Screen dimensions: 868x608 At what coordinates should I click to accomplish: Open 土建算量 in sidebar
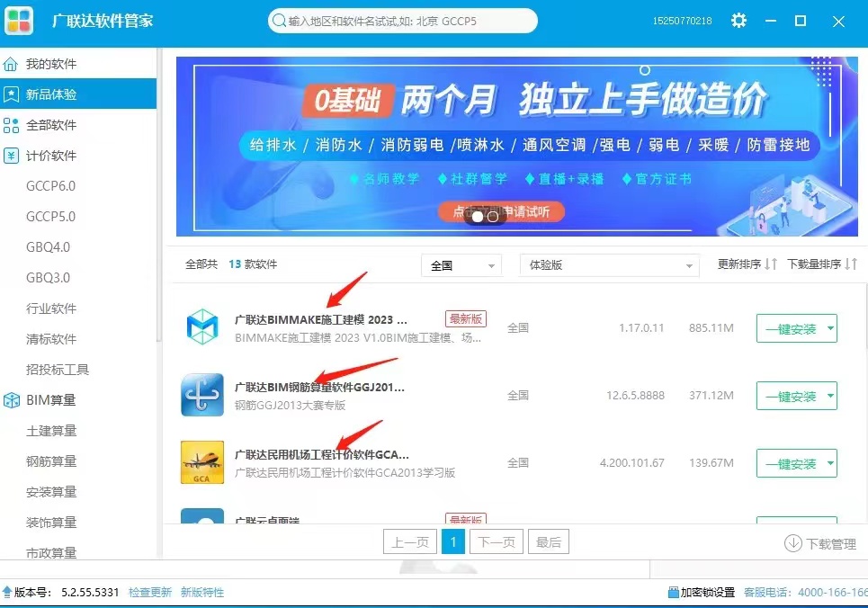(51, 430)
